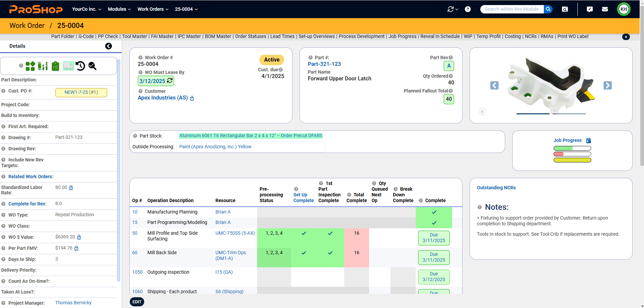Image resolution: width=644 pixels, height=308 pixels.
Task: Click the green clipboard icon in Details
Action: (55, 66)
